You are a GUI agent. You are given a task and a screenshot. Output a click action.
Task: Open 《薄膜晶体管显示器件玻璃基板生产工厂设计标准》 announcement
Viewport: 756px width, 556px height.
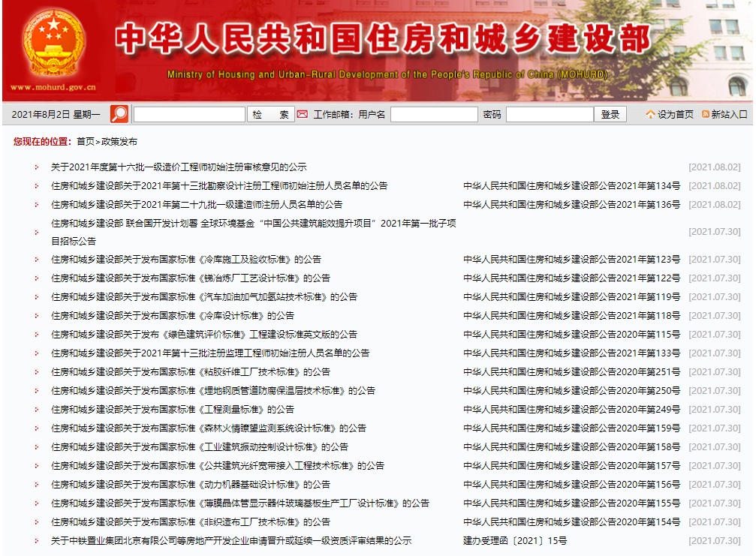coord(240,504)
